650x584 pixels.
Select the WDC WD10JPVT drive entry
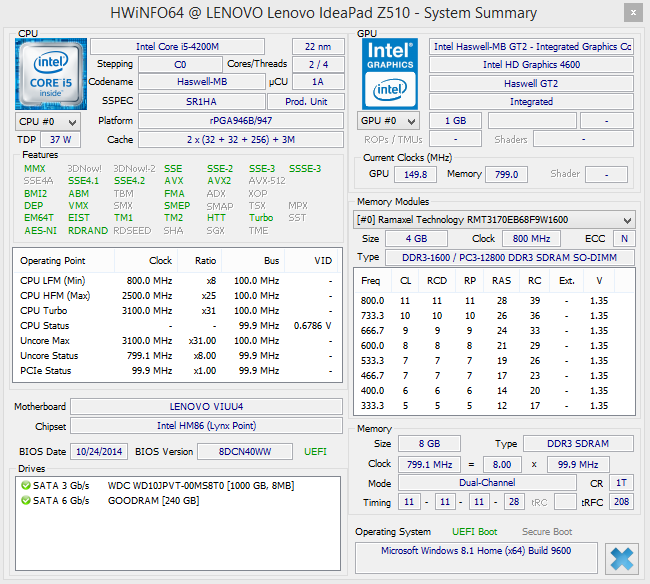pyautogui.click(x=178, y=485)
